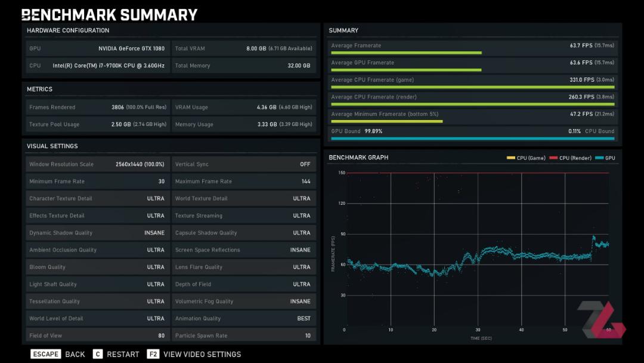Click Window Resolution Scale 2560x1440 row
644x363 pixels.
point(98,164)
